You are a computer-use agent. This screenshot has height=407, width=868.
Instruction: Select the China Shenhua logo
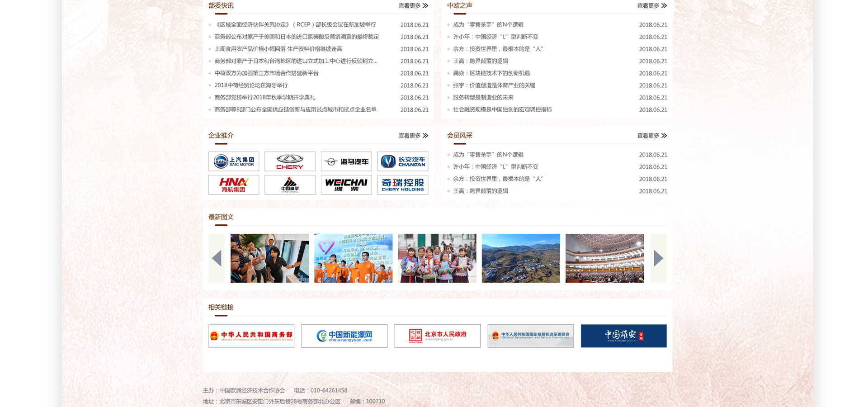[x=290, y=185]
